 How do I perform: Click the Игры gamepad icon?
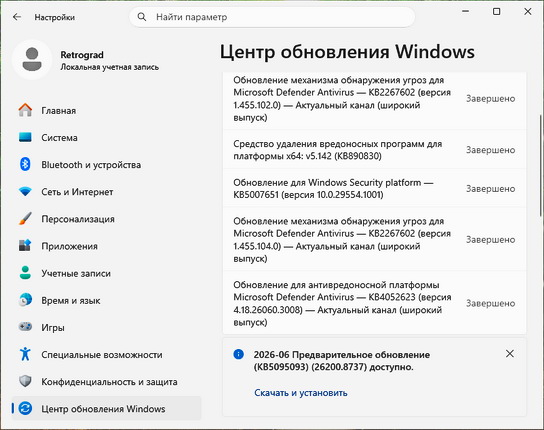pyautogui.click(x=25, y=327)
